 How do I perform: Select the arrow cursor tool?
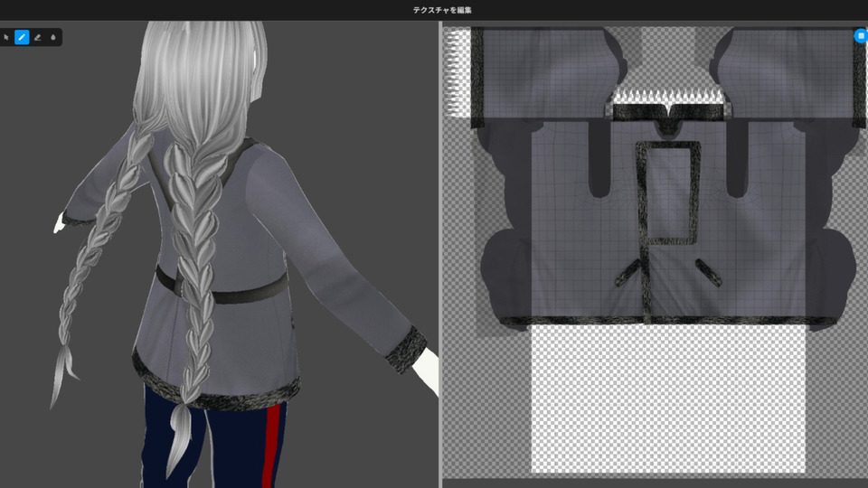coord(6,38)
